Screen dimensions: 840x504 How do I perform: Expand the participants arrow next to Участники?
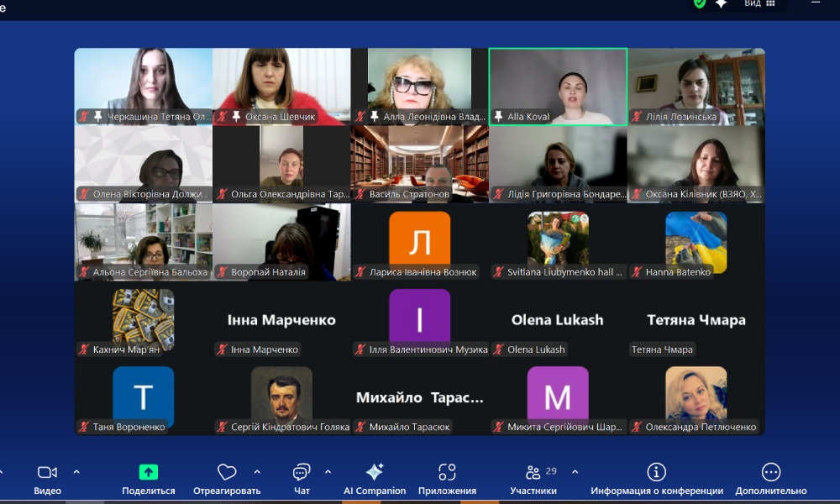575,471
